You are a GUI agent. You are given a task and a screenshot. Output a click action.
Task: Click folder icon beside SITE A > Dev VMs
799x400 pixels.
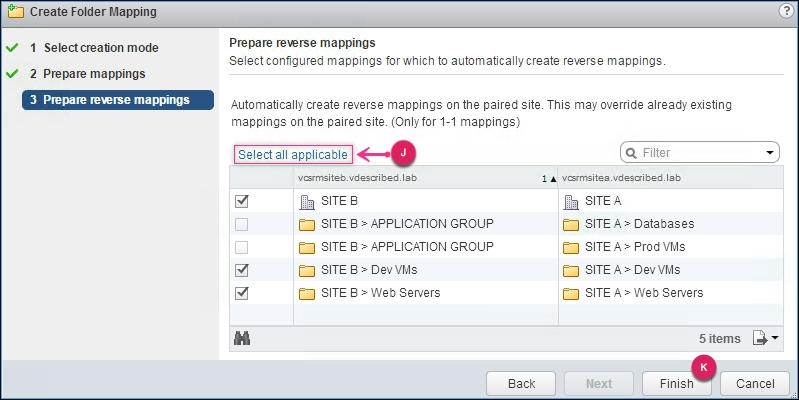[571, 271]
